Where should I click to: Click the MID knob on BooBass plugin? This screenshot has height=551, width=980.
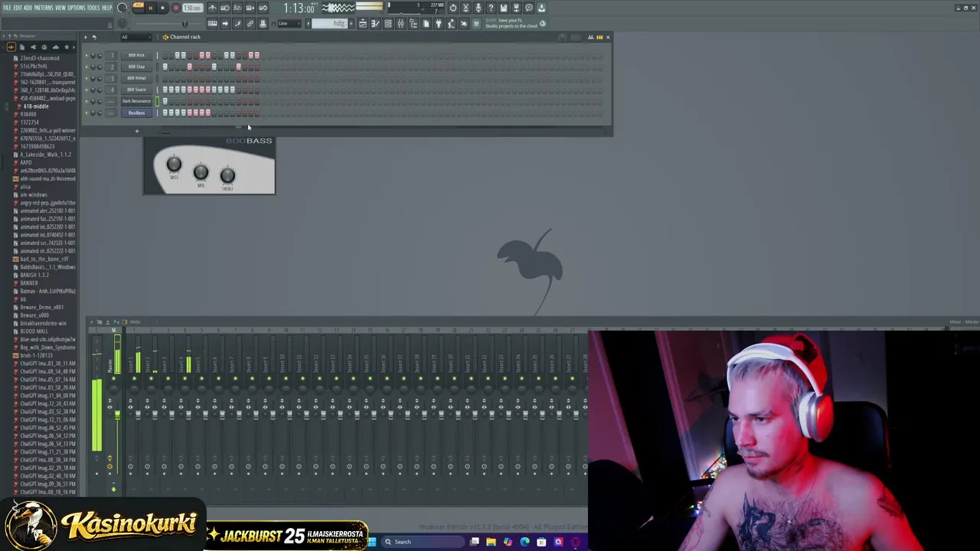click(201, 172)
